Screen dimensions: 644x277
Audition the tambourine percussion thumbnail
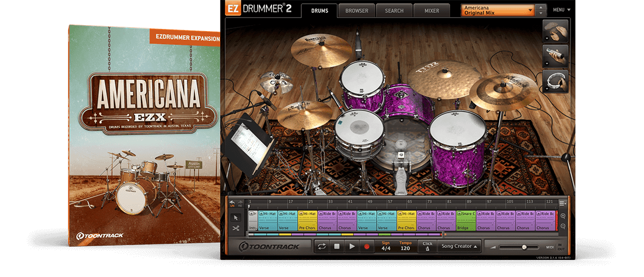pos(556,81)
